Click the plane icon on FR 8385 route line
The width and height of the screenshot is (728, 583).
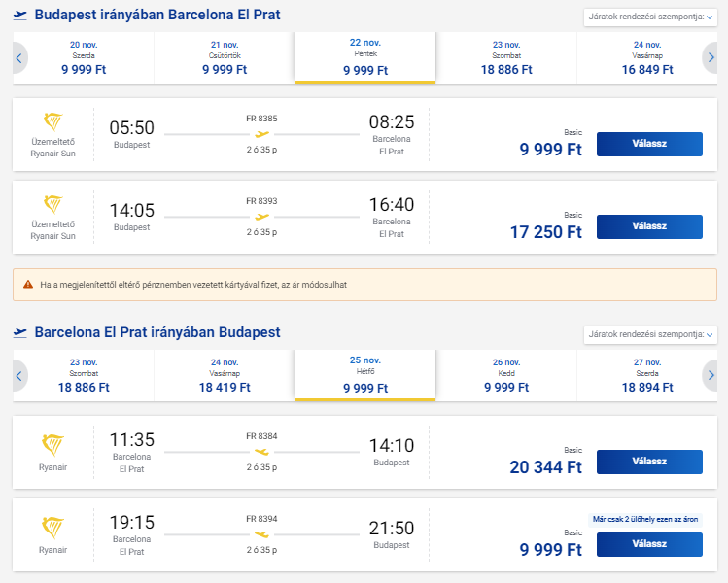261,134
